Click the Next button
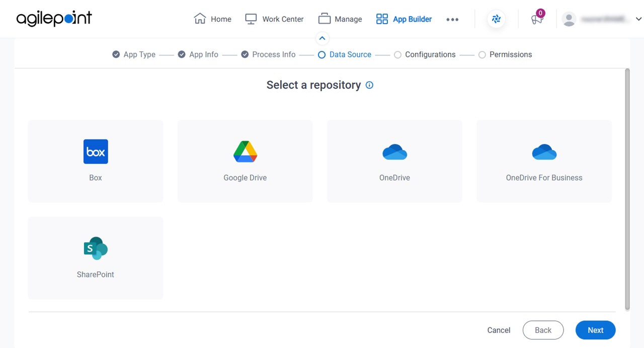The image size is (644, 348). (595, 330)
